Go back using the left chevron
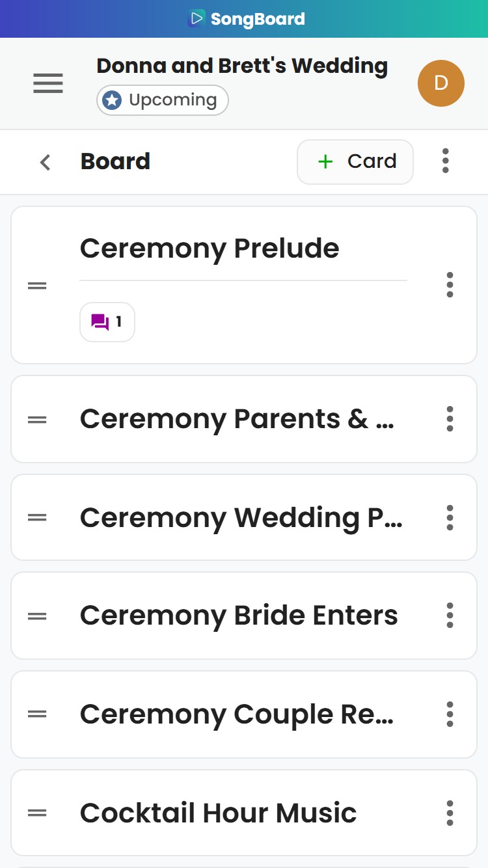The image size is (488, 868). pos(45,162)
